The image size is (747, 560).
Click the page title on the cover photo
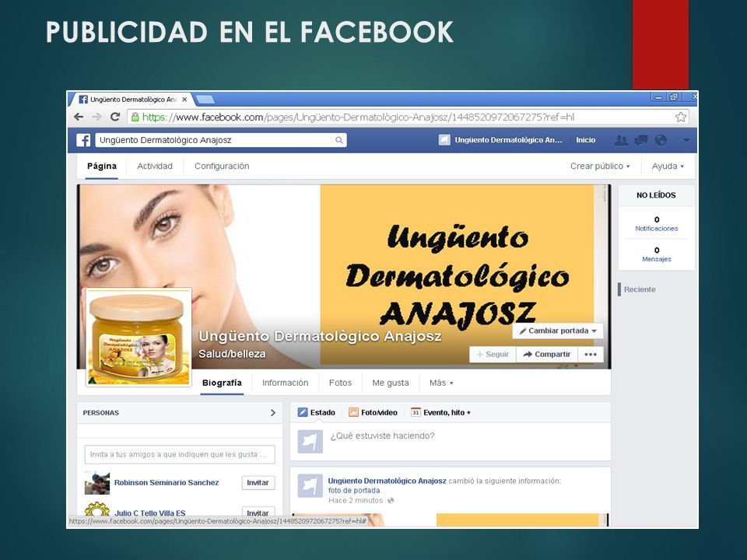pos(320,336)
